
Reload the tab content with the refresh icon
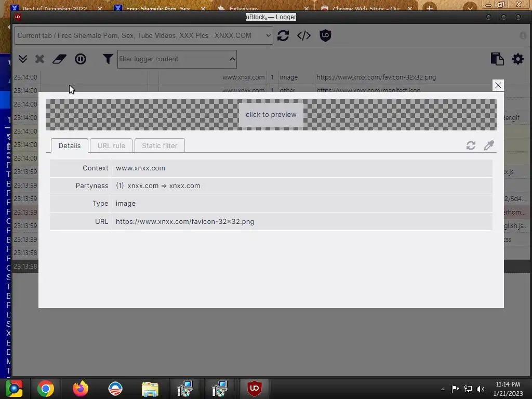click(283, 36)
